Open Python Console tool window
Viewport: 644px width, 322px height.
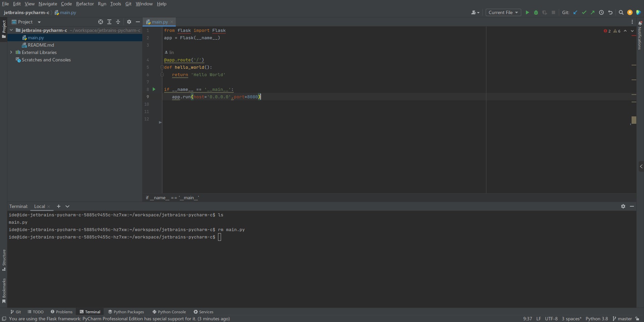coord(169,312)
